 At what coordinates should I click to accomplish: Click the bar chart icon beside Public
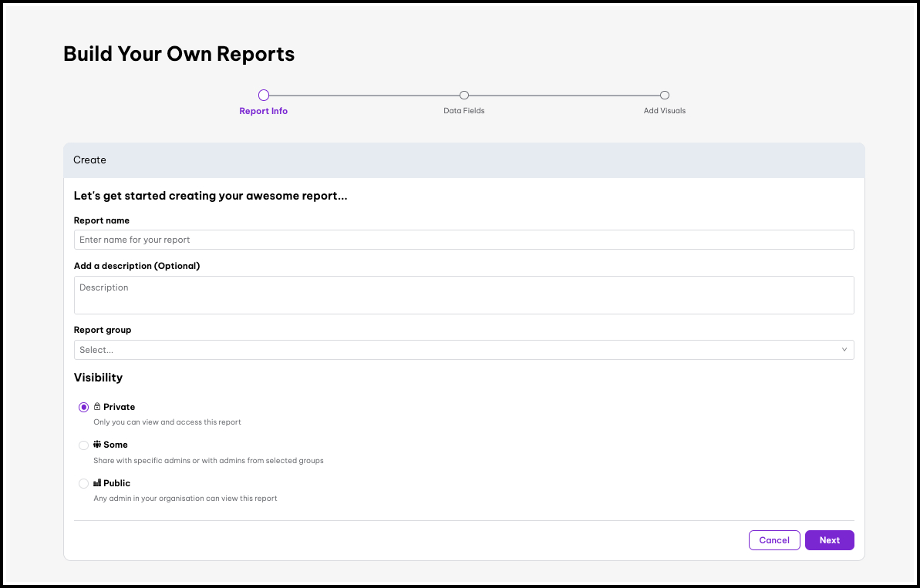point(97,483)
